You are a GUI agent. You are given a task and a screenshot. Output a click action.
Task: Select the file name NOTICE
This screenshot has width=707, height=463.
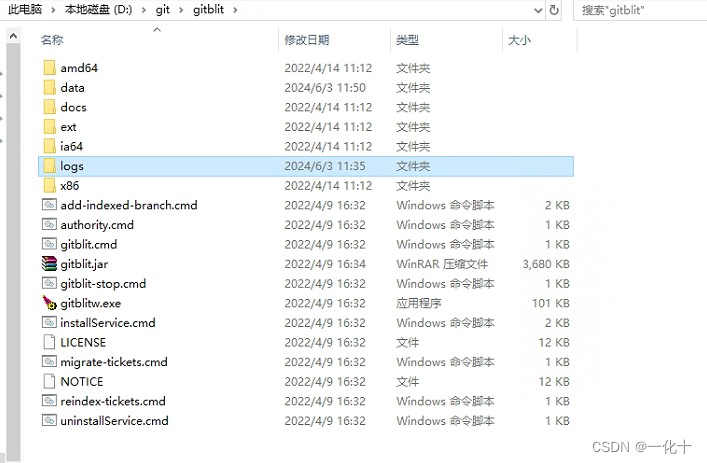(x=82, y=381)
